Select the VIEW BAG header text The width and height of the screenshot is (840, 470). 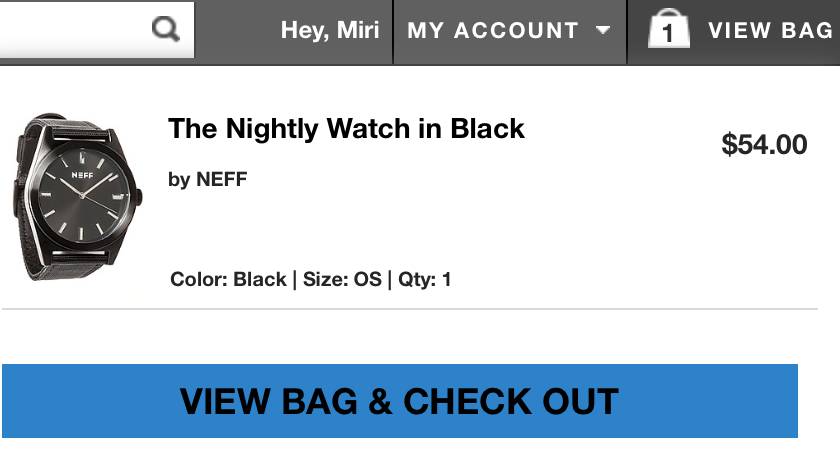tap(770, 31)
